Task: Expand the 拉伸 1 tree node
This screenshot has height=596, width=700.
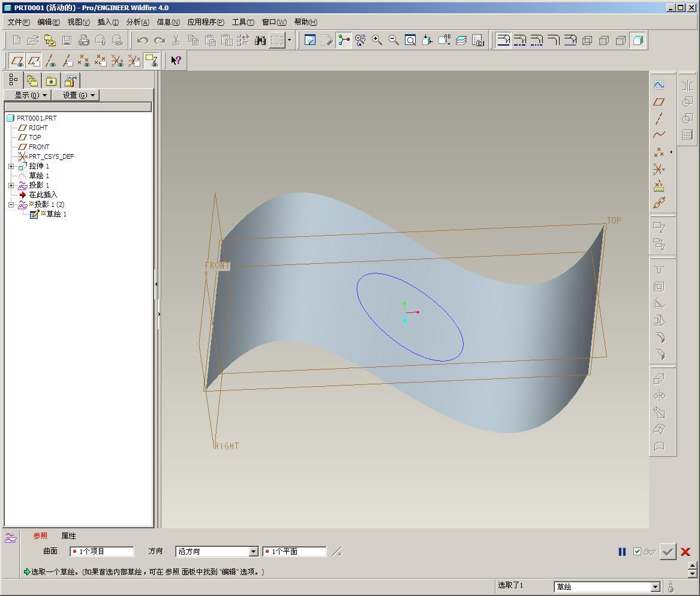Action: 11,166
